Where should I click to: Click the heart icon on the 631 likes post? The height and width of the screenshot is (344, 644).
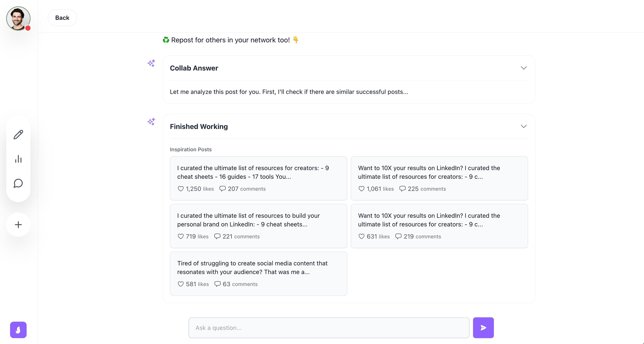pyautogui.click(x=362, y=236)
